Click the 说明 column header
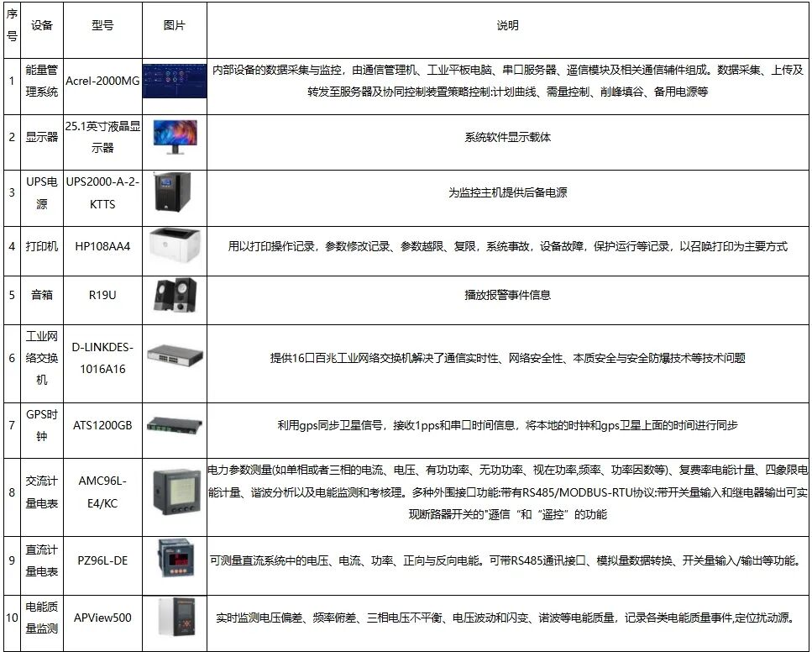The width and height of the screenshot is (812, 652). [508, 26]
